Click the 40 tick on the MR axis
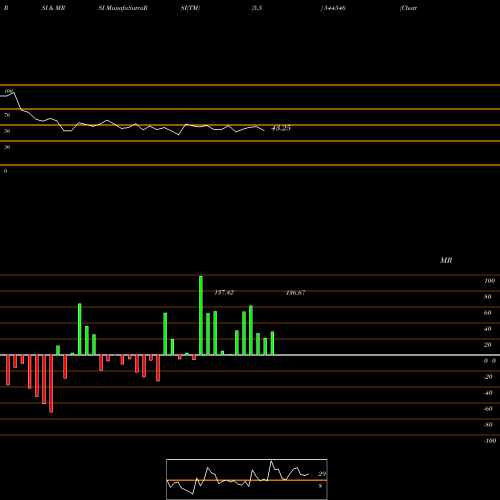 488,329
